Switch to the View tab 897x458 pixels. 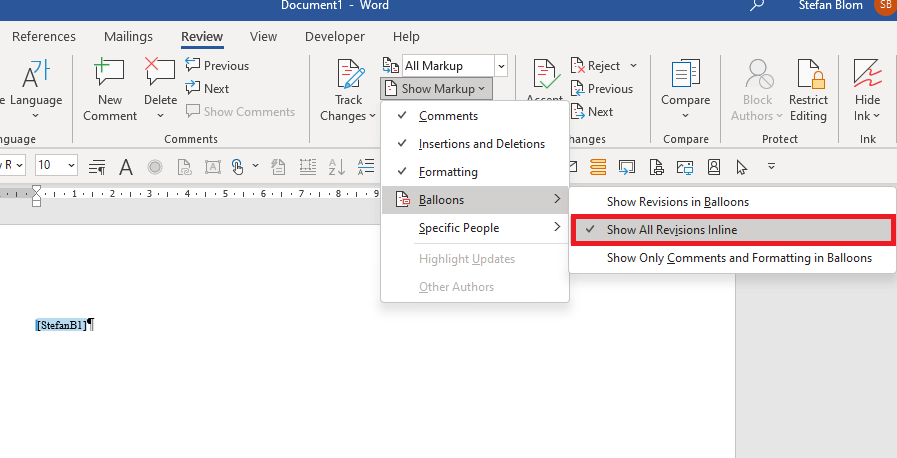[x=263, y=37]
